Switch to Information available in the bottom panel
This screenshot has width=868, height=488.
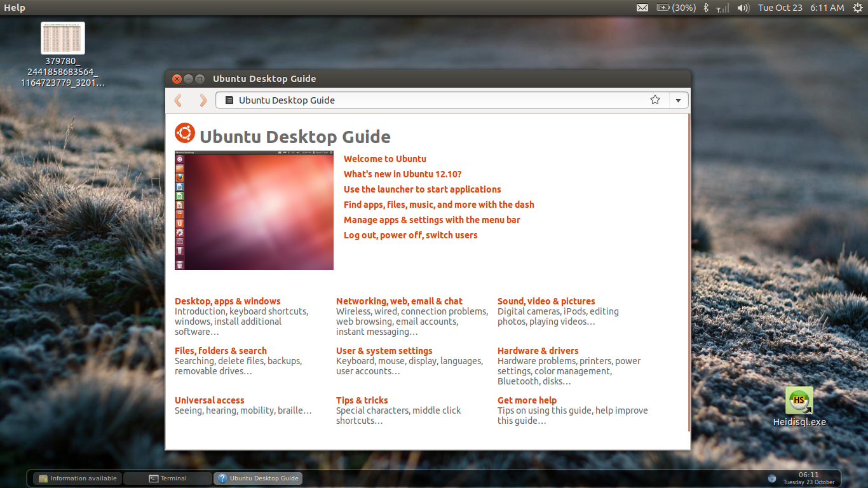78,478
